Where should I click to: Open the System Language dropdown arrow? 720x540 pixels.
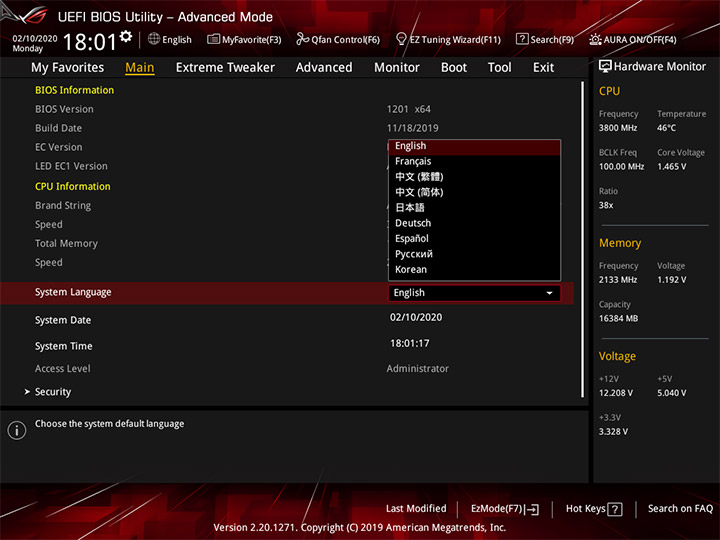549,293
